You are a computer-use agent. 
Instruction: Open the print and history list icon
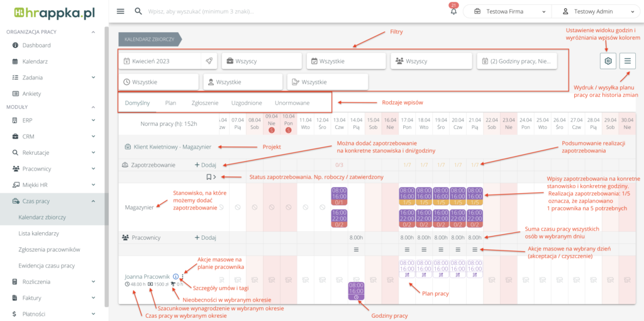tap(628, 60)
